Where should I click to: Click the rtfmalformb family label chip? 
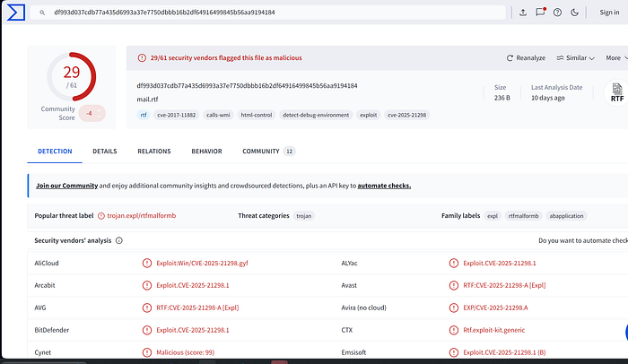pos(523,216)
